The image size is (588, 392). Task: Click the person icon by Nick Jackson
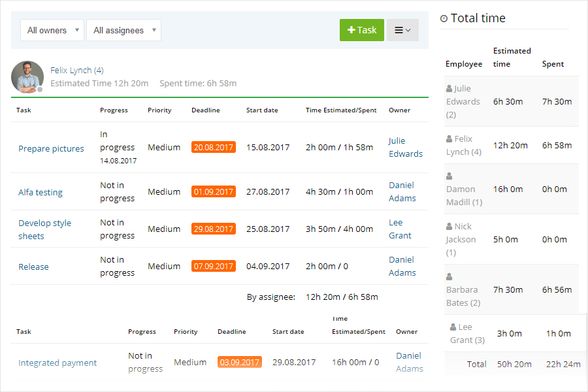(x=449, y=225)
